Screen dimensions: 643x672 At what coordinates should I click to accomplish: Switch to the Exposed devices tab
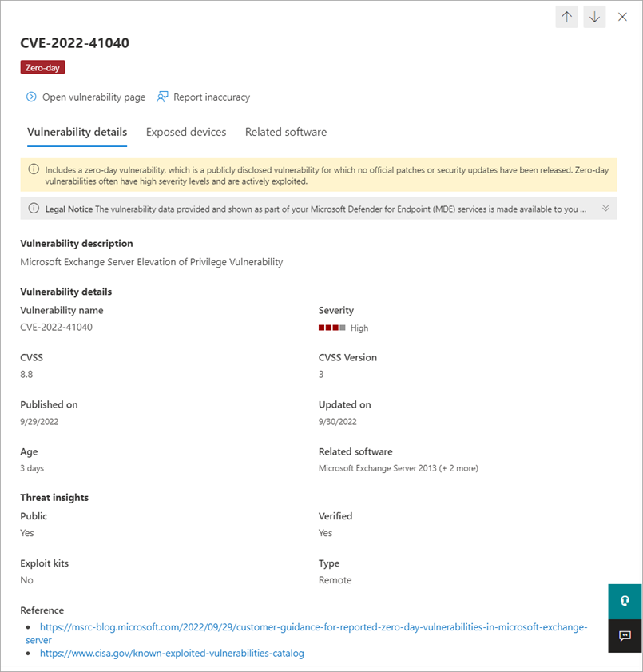click(x=186, y=132)
